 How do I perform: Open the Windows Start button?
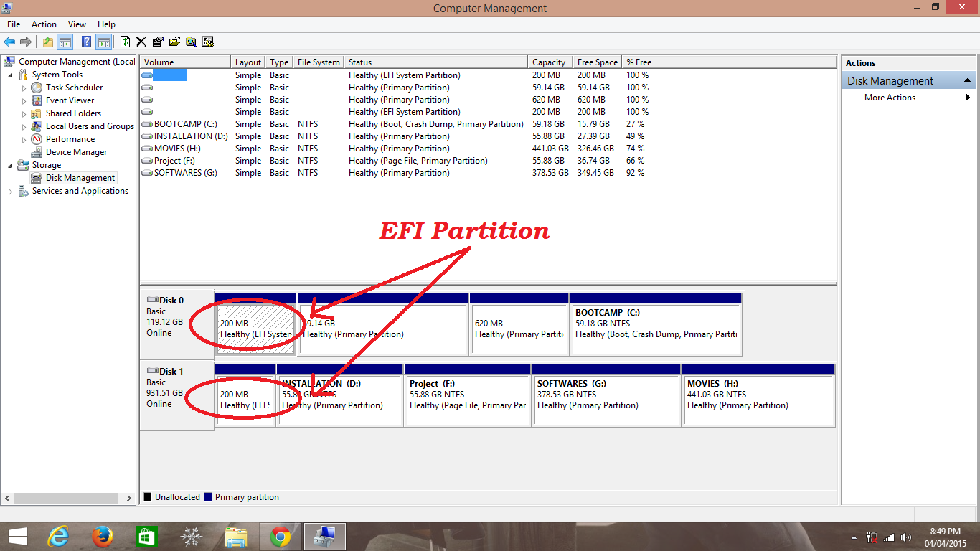pos(17,537)
